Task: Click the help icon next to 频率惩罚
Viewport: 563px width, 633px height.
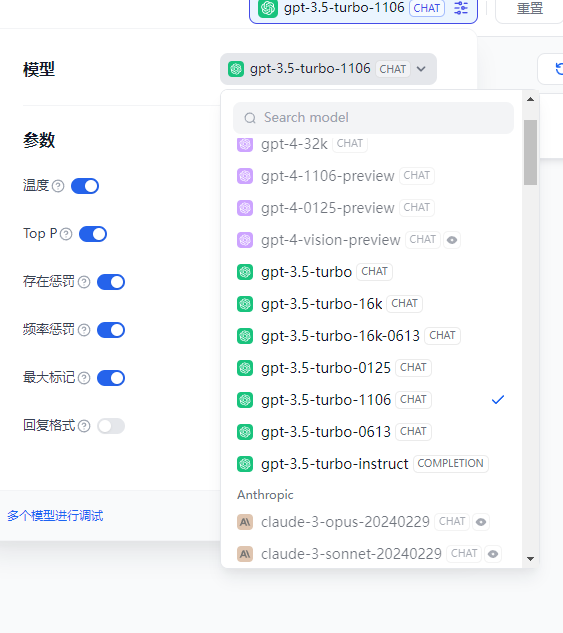Action: (x=84, y=330)
